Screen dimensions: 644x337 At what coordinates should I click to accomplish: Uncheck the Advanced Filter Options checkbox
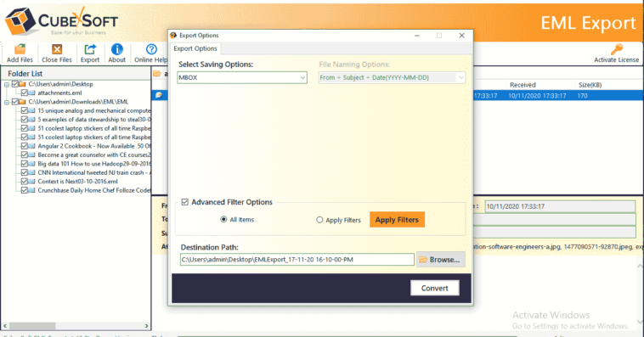point(185,202)
